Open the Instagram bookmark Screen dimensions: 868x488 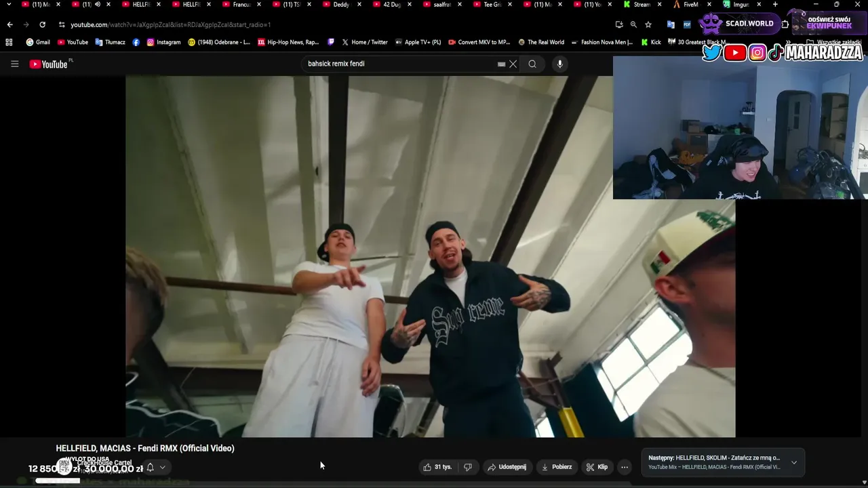coord(163,42)
